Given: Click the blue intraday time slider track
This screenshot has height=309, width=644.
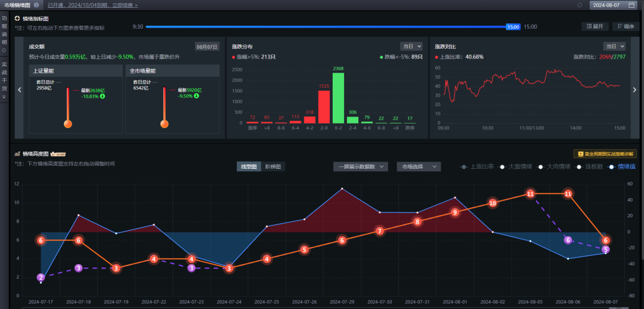Looking at the screenshot, I should tap(326, 27).
